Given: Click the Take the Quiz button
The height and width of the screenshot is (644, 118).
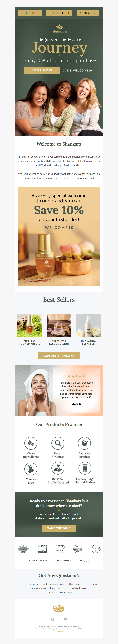Looking at the screenshot, I should 59,528.
